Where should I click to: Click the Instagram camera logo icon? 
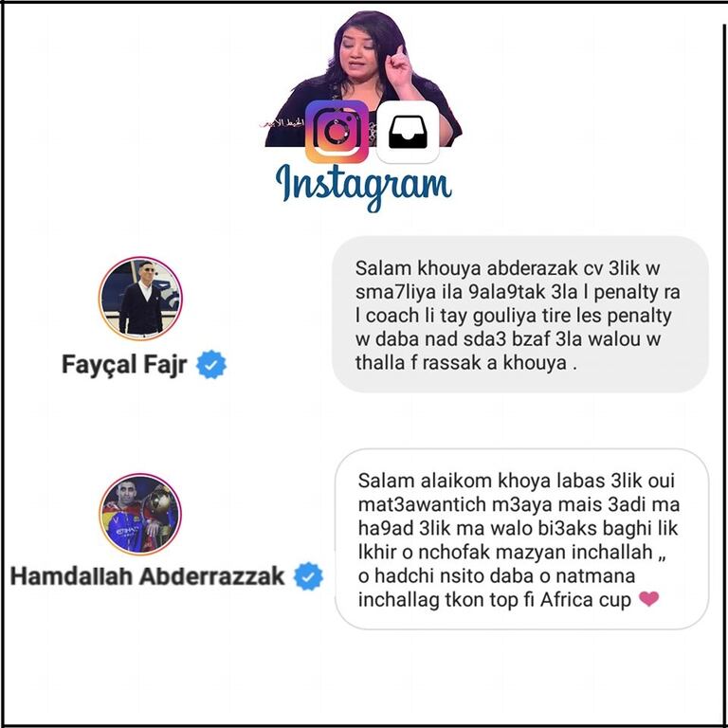[x=337, y=132]
